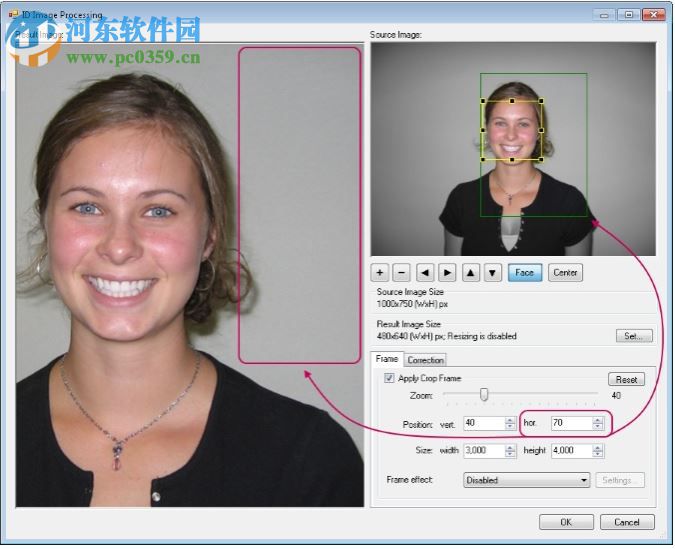Click the left-middle handle of yellow face frame
675x549 pixels.
coord(483,130)
